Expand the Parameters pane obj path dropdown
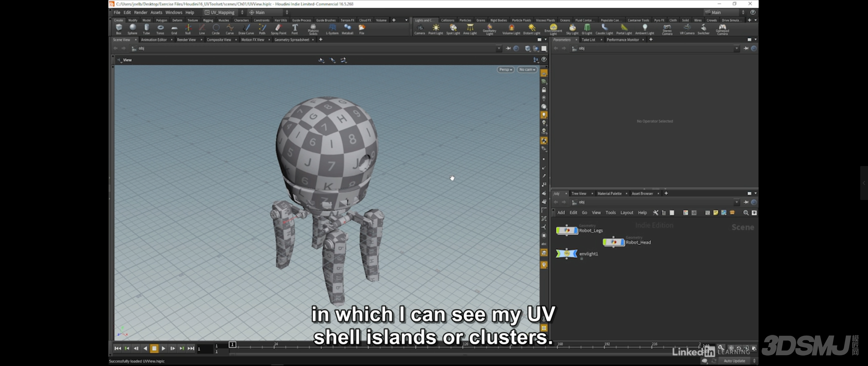This screenshot has width=868, height=366. [736, 48]
